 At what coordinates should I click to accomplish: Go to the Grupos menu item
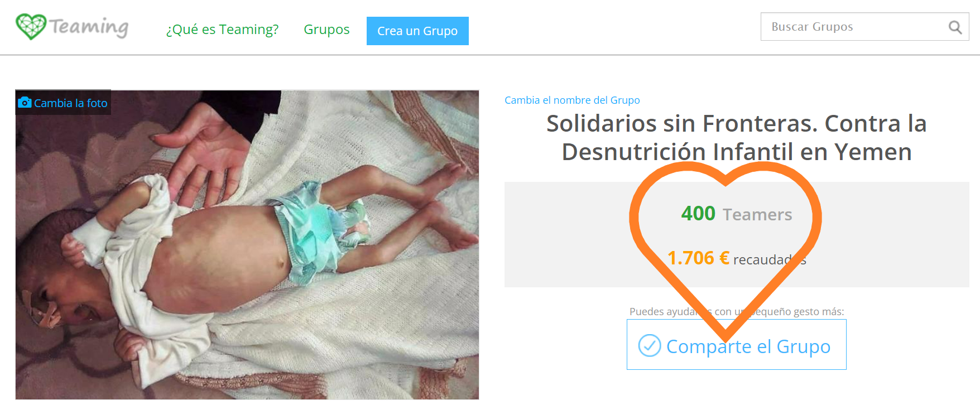[x=326, y=30]
